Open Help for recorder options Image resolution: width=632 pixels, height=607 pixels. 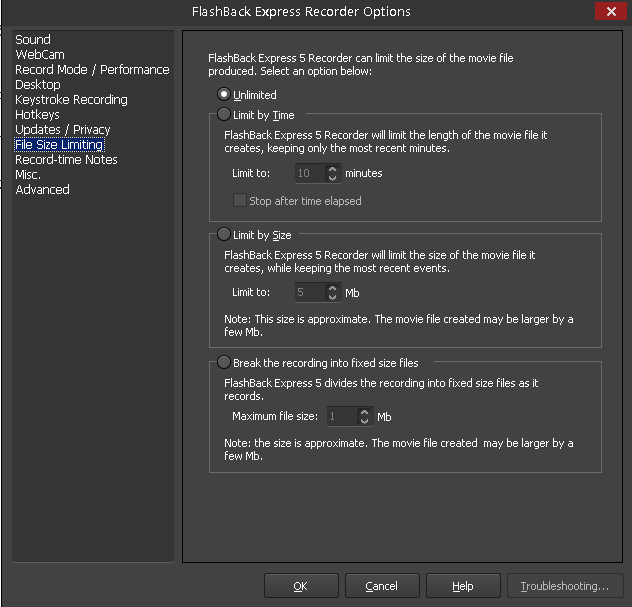pyautogui.click(x=463, y=586)
